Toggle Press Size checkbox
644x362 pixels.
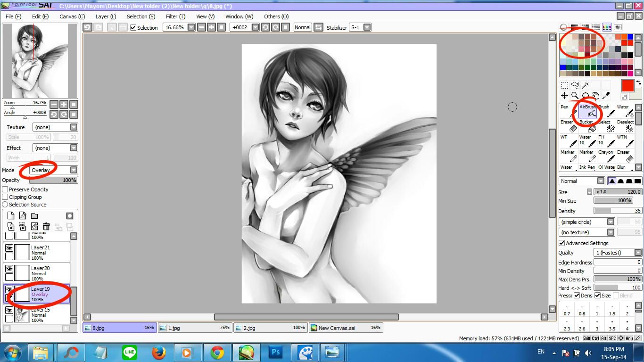(598, 296)
